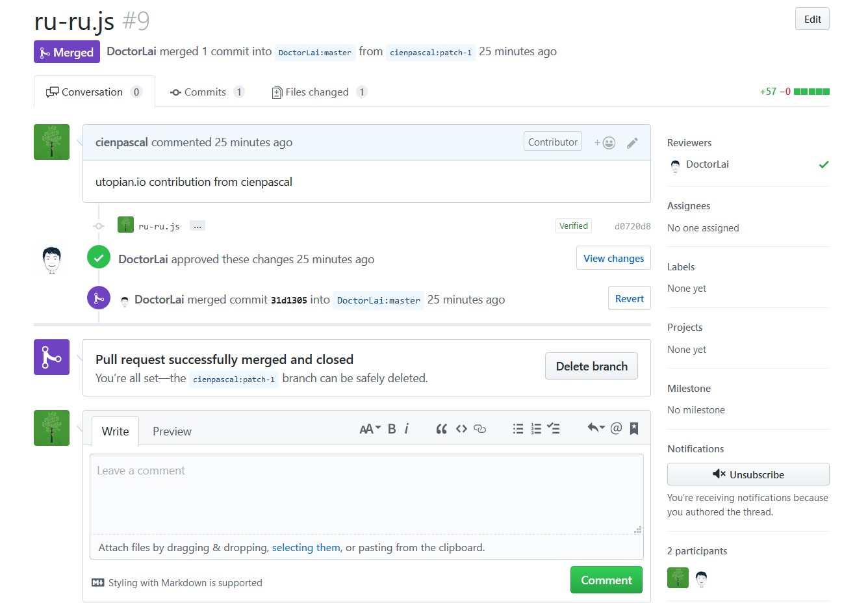Image resolution: width=868 pixels, height=607 pixels.
Task: Revert the merged pull request
Action: tap(630, 298)
